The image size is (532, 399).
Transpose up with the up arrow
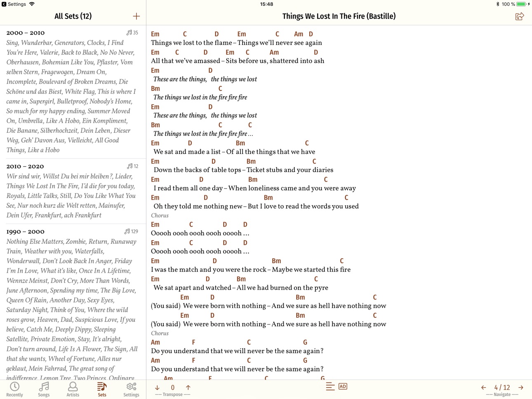click(x=188, y=387)
